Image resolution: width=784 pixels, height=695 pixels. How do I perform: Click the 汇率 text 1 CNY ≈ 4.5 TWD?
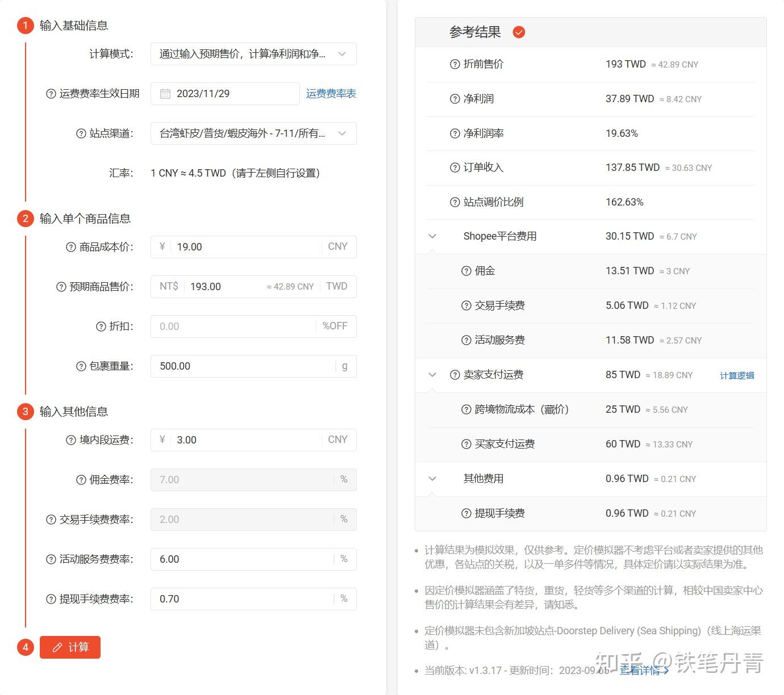click(189, 173)
